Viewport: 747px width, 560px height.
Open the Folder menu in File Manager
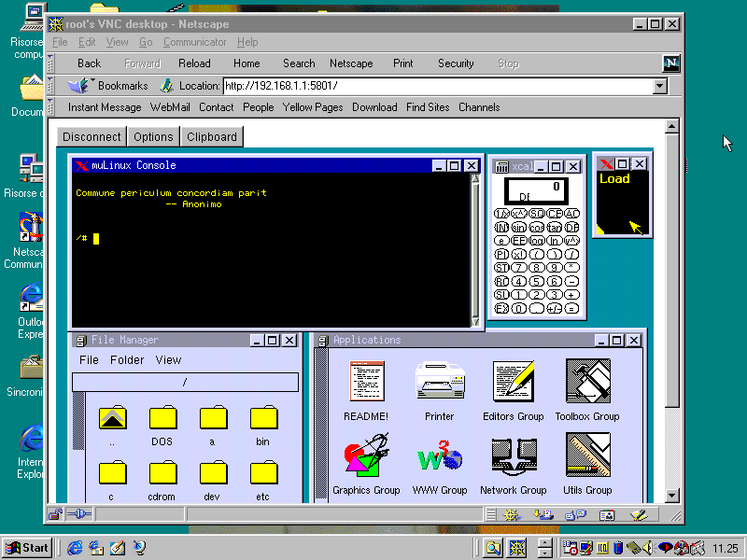click(127, 360)
